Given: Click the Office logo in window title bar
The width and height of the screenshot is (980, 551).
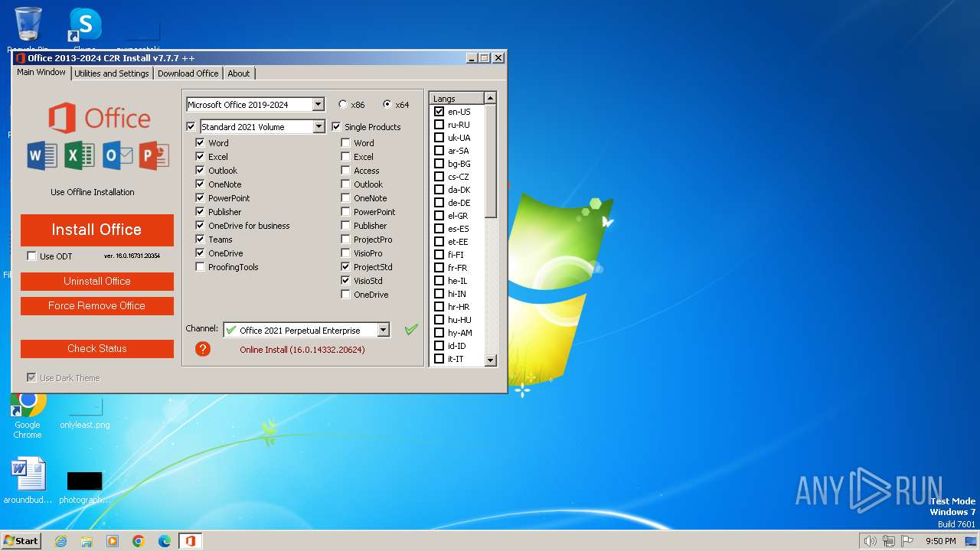Looking at the screenshot, I should pyautogui.click(x=21, y=58).
